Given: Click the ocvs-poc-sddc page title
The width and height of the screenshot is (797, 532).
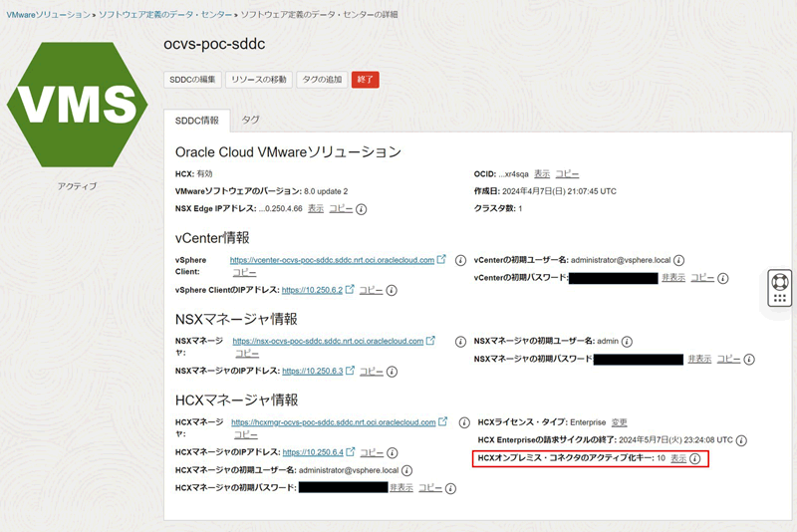Looking at the screenshot, I should pos(214,44).
